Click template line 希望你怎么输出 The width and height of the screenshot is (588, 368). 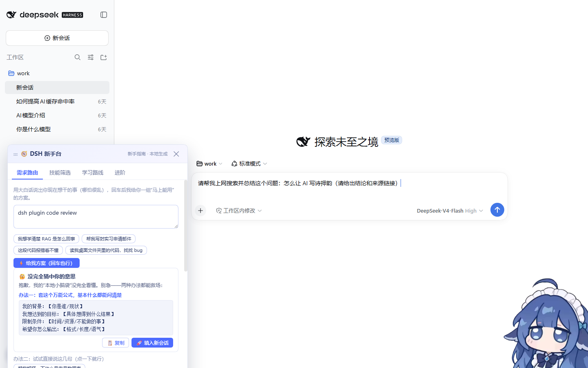(x=65, y=329)
